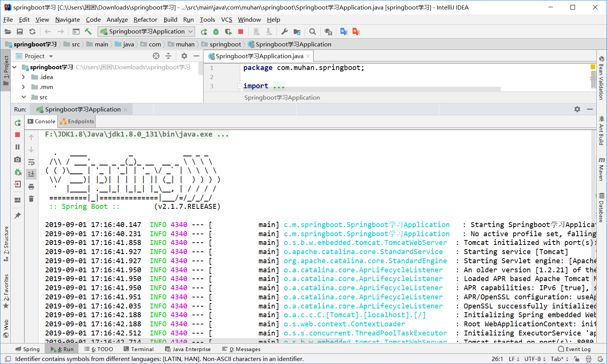The height and width of the screenshot is (364, 607).
Task: Open the UTF-8 encoding selector
Action: [x=535, y=359]
